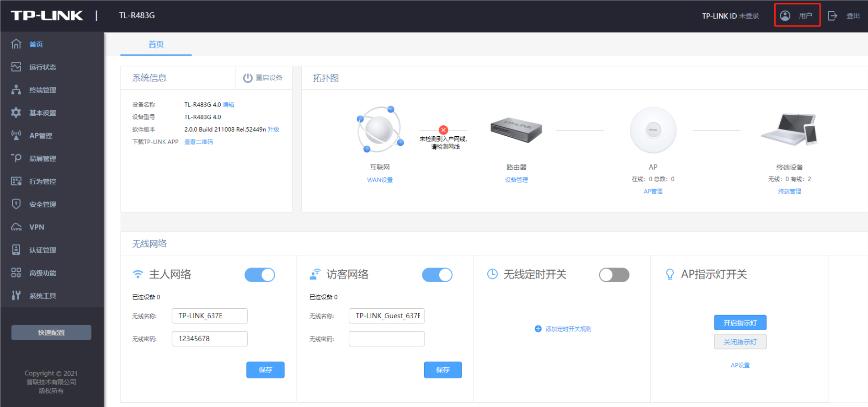Click the 基本设置 gear icon
This screenshot has height=407, width=868.
(16, 112)
